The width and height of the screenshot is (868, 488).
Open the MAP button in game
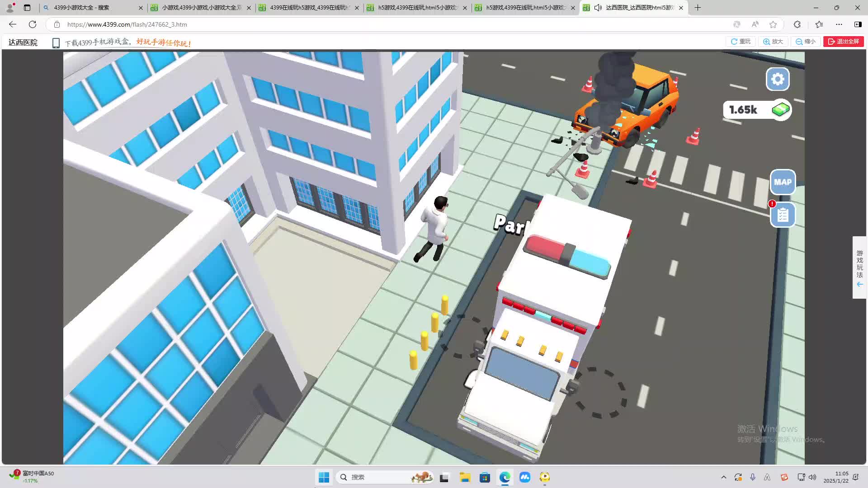[783, 182]
